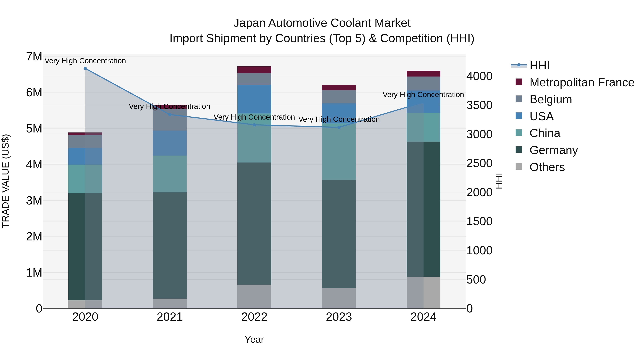Click the China teal legend swatch
Image resolution: width=644 pixels, height=362 pixels.
pos(519,133)
